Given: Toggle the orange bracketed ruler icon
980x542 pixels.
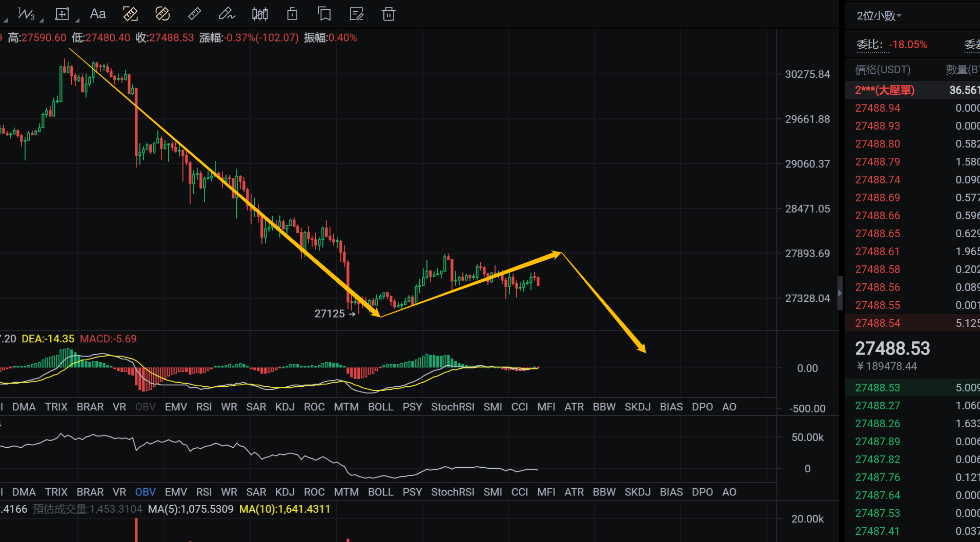Looking at the screenshot, I should [x=130, y=14].
